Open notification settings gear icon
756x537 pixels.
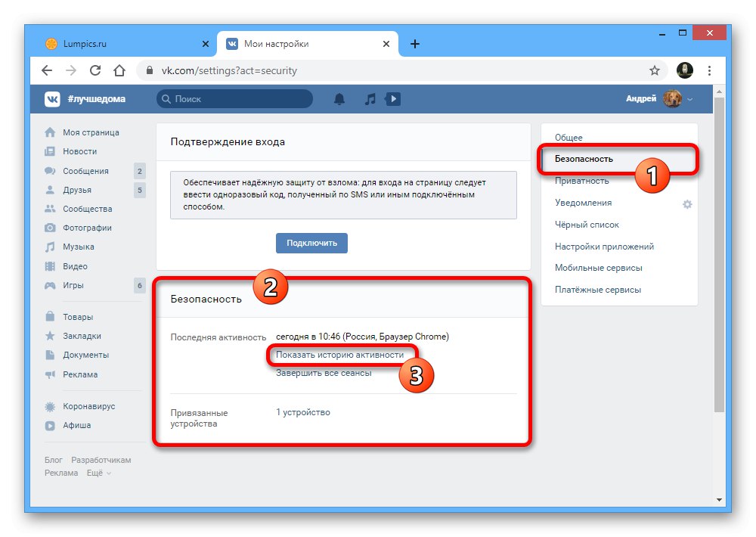pyautogui.click(x=687, y=204)
